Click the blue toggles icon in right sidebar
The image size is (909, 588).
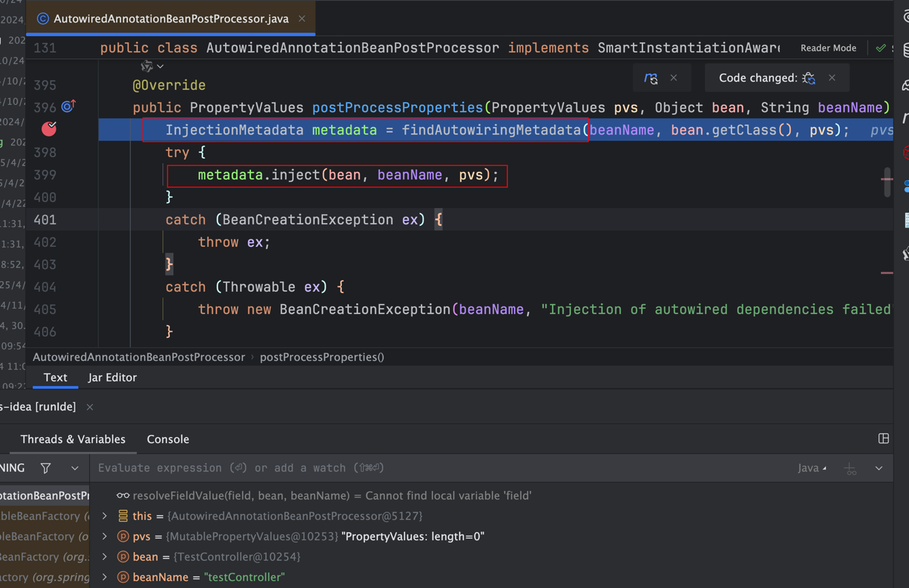(x=906, y=186)
